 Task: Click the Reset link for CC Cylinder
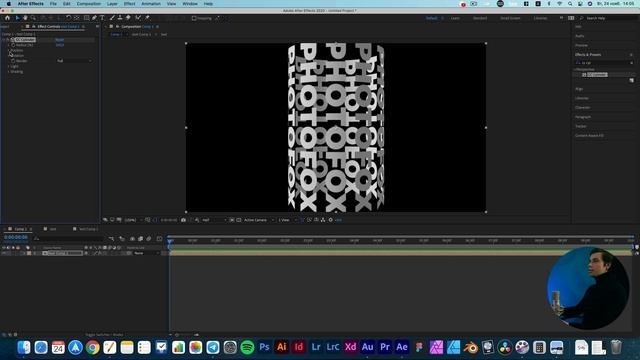click(x=60, y=40)
